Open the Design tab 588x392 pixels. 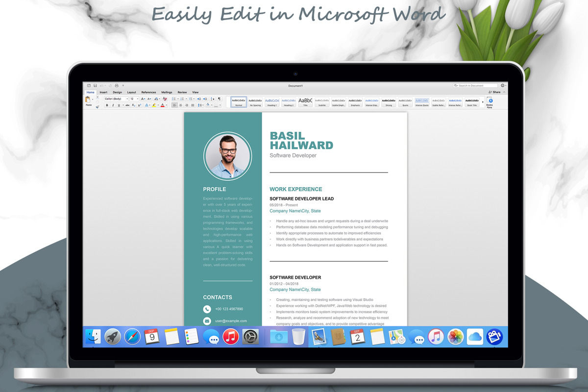click(117, 92)
